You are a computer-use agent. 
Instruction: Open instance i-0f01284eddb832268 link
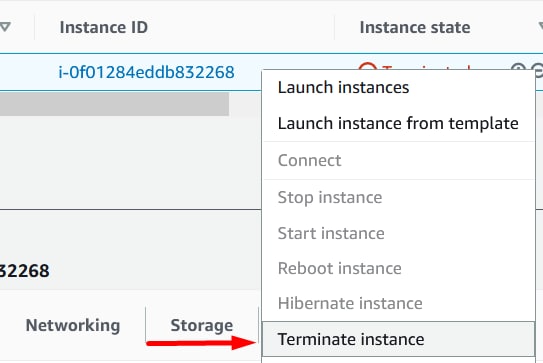pyautogui.click(x=146, y=72)
